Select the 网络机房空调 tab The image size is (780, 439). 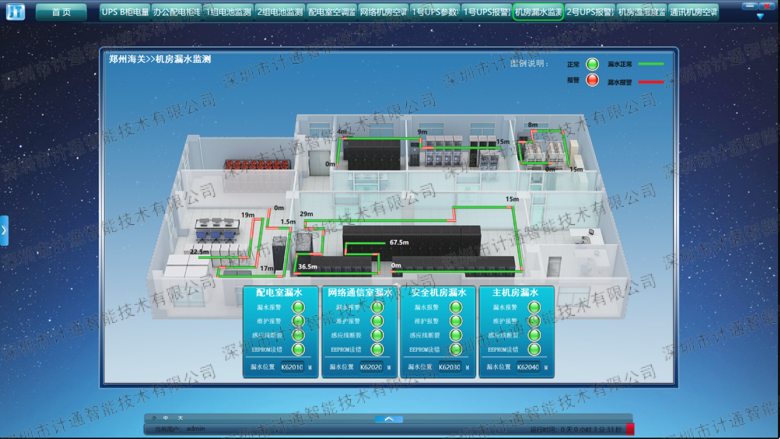(383, 12)
